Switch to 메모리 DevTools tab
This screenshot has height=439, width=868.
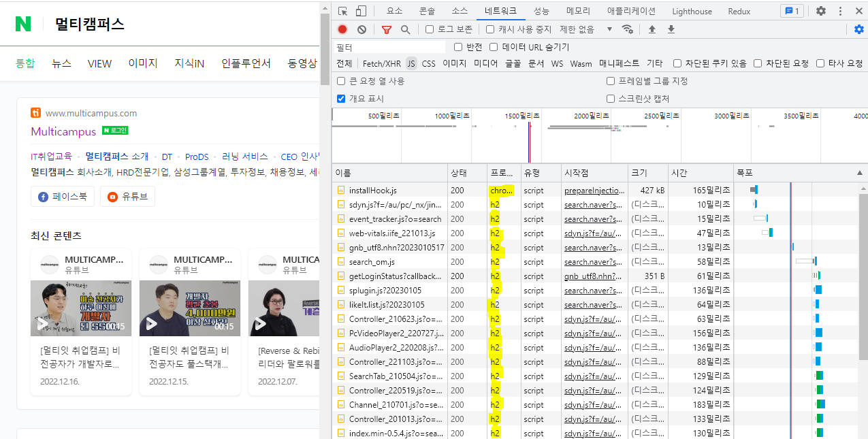578,11
